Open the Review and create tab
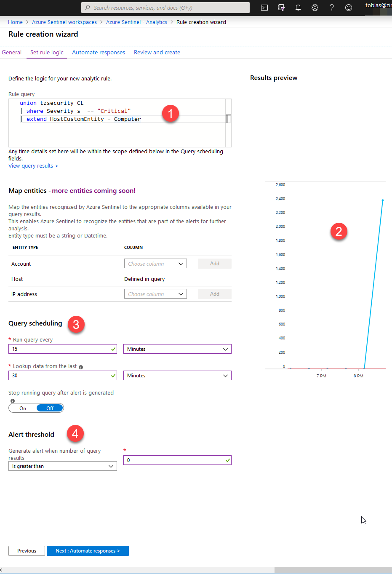Screen dimensions: 392x574 (157, 52)
